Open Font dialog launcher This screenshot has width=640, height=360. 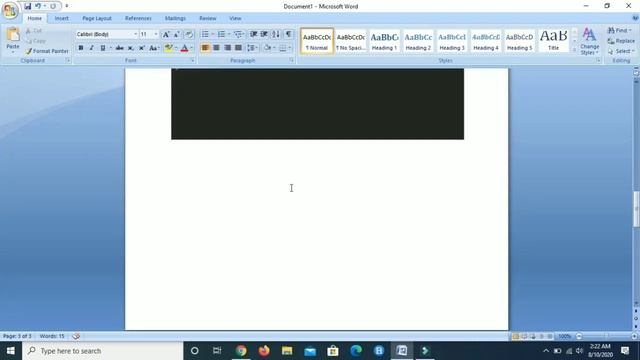pyautogui.click(x=192, y=60)
